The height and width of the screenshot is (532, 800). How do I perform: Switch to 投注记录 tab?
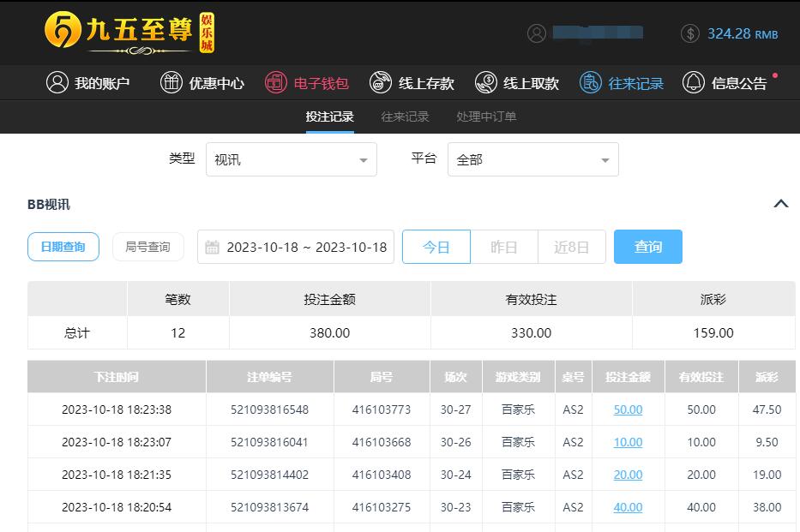point(329,117)
